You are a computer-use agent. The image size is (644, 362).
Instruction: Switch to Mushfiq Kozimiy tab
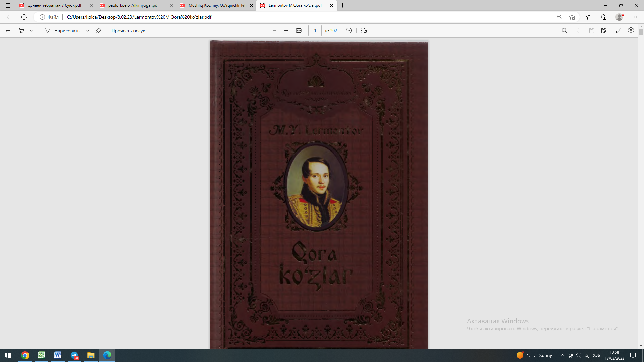pos(217,5)
